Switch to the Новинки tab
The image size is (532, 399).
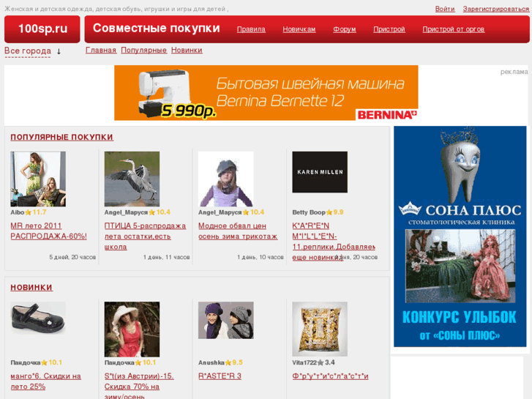(187, 51)
